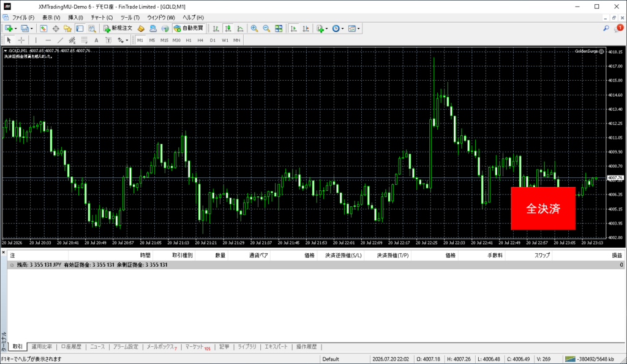Click the profiles icon
This screenshot has height=364, width=627.
(24, 28)
